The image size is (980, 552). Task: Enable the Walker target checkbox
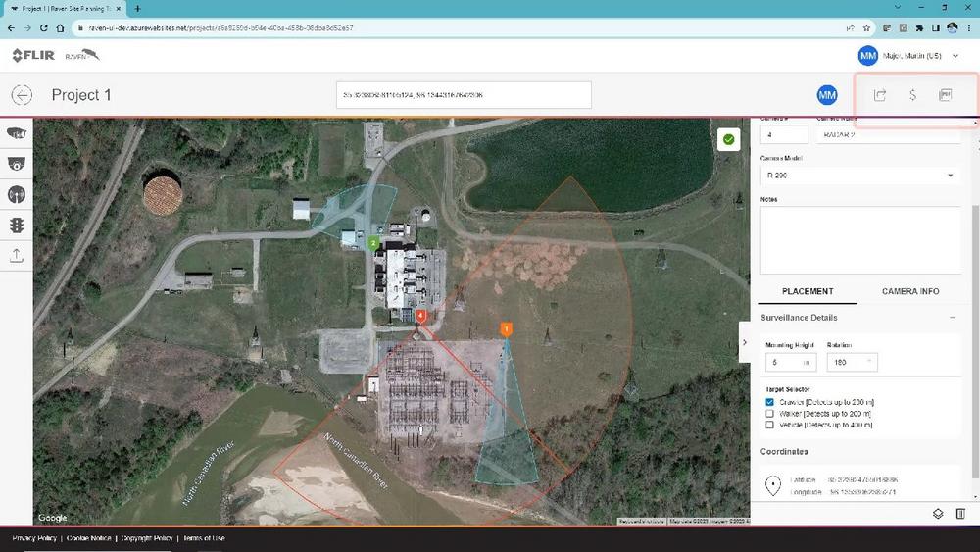pyautogui.click(x=770, y=414)
